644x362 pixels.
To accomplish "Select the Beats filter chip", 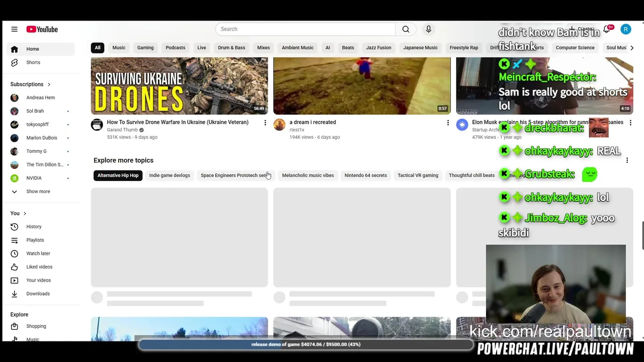I will click(348, 48).
